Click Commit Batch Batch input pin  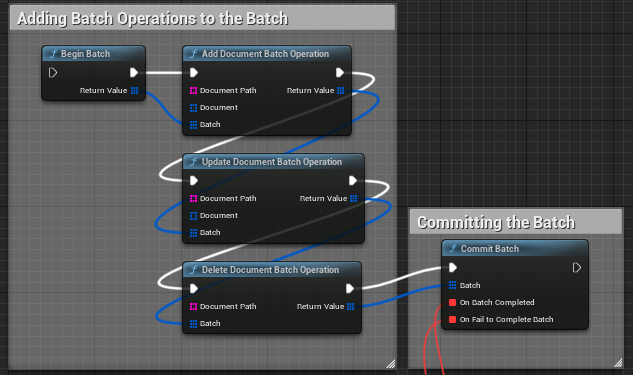point(453,285)
